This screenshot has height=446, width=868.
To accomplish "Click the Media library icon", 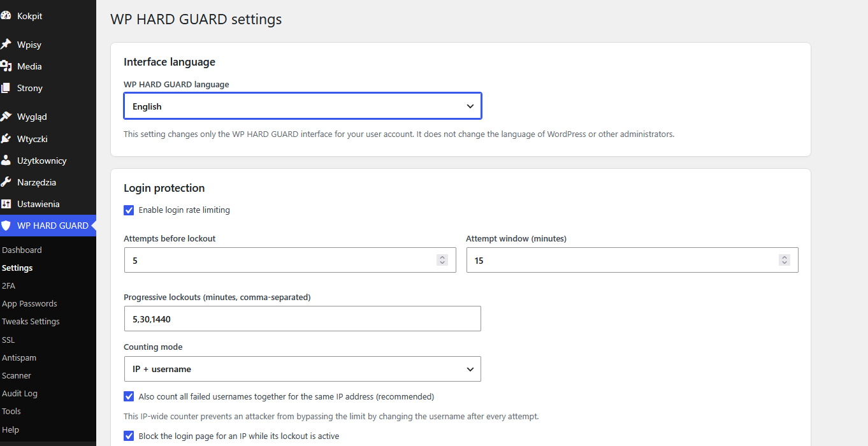I will coord(6,66).
